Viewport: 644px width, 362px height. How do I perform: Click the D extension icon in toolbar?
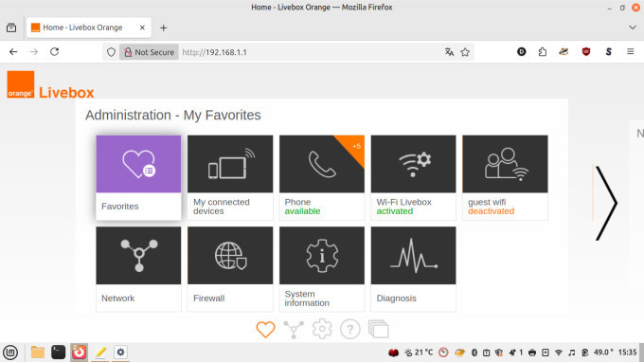[x=521, y=52]
